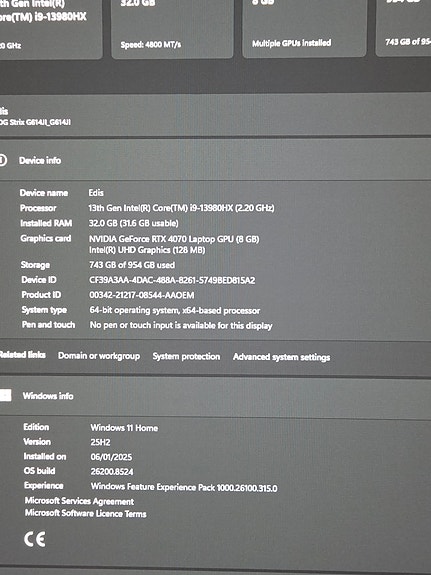
Task: Click the Related links label
Action: point(23,355)
